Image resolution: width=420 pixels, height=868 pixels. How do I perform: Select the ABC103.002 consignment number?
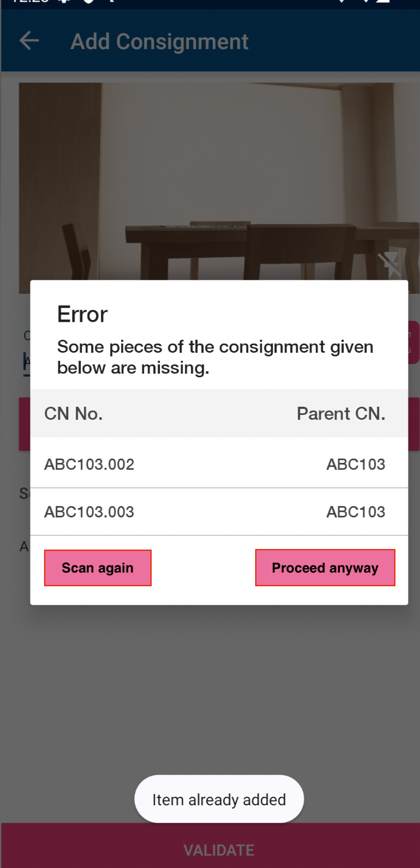click(89, 465)
